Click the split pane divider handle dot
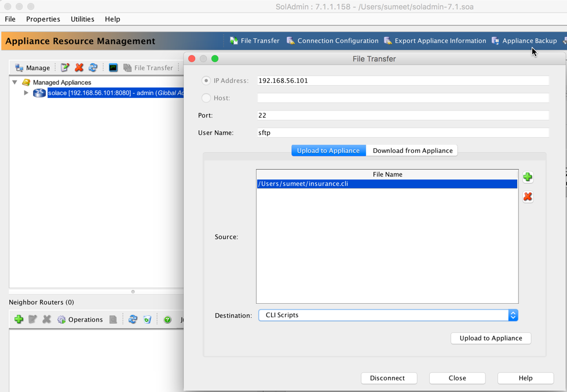 tap(133, 291)
